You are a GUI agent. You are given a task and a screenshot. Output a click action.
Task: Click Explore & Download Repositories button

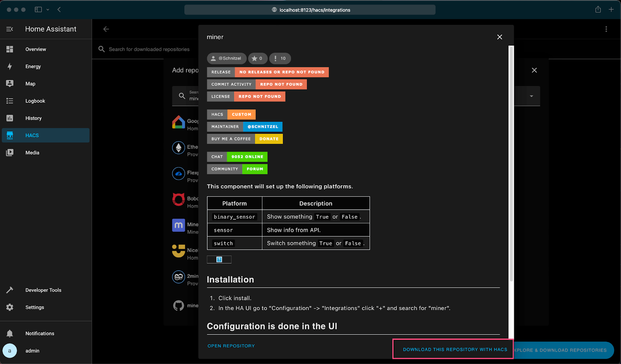[563, 350]
